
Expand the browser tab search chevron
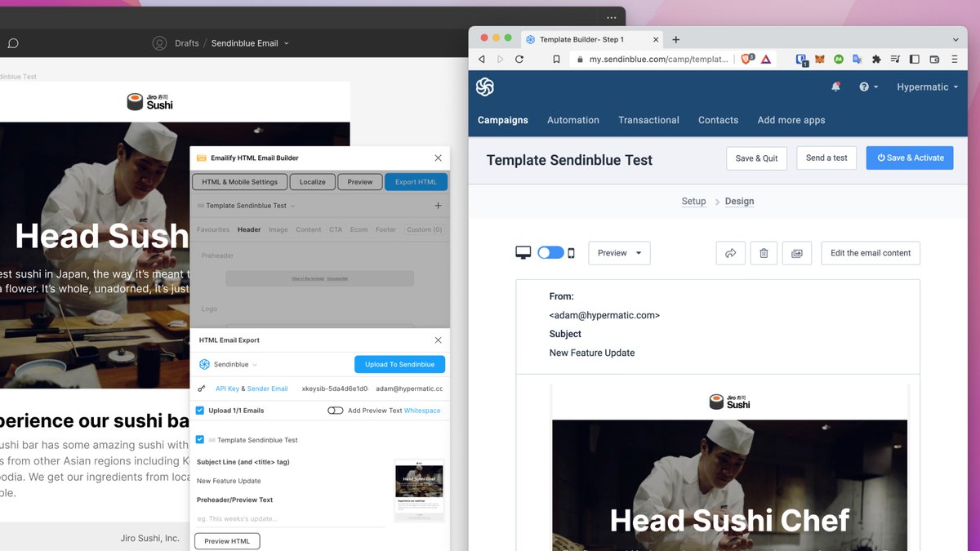[955, 39]
